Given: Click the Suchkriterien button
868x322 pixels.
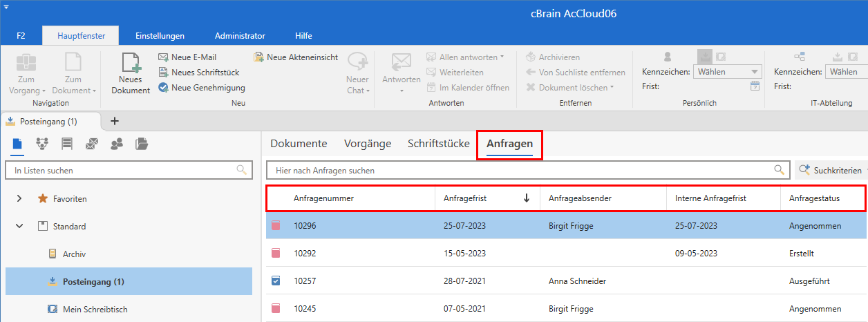Looking at the screenshot, I should point(831,170).
